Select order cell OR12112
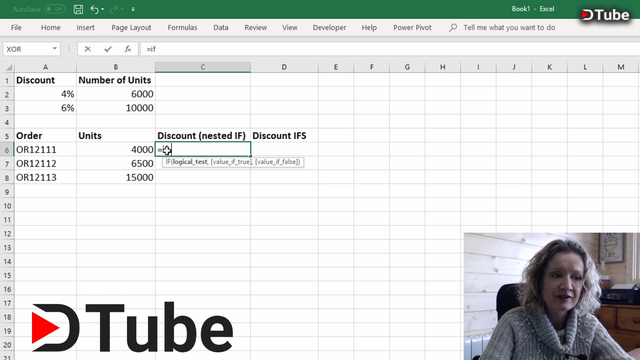640x360 pixels. click(45, 164)
